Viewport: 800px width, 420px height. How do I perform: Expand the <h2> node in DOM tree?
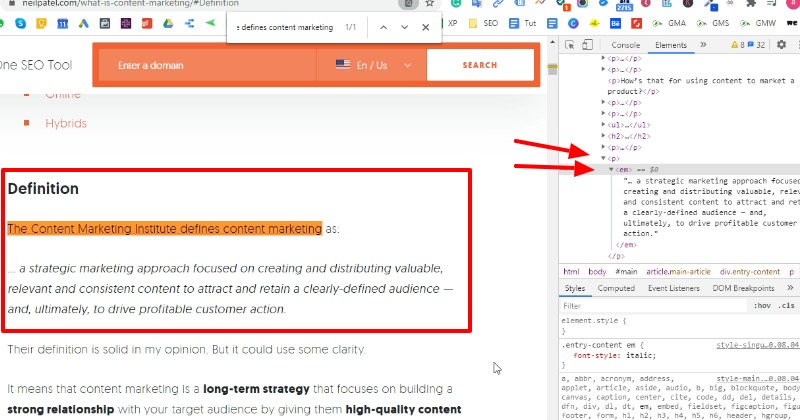tap(604, 136)
